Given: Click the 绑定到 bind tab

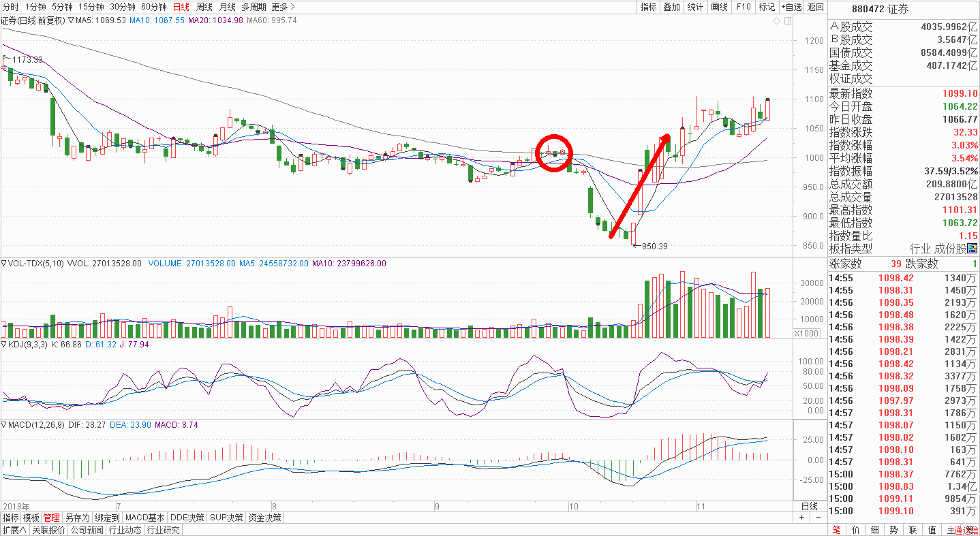Looking at the screenshot, I should pyautogui.click(x=107, y=518).
